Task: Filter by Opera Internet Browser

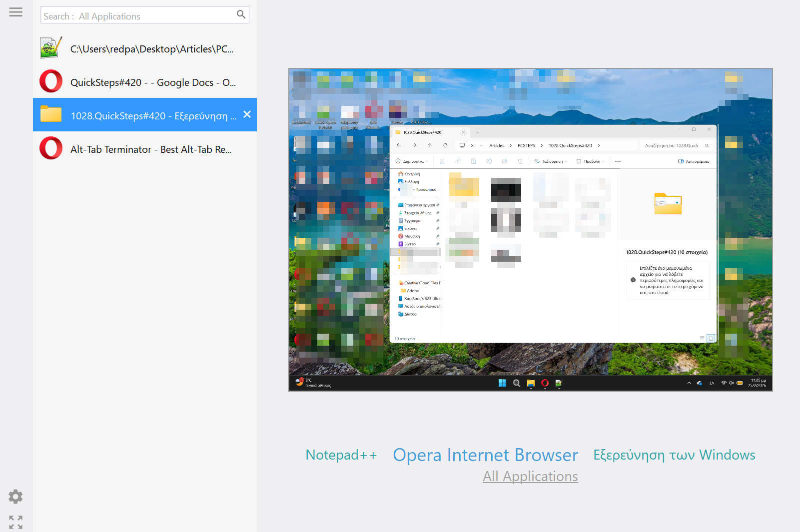Action: 485,455
